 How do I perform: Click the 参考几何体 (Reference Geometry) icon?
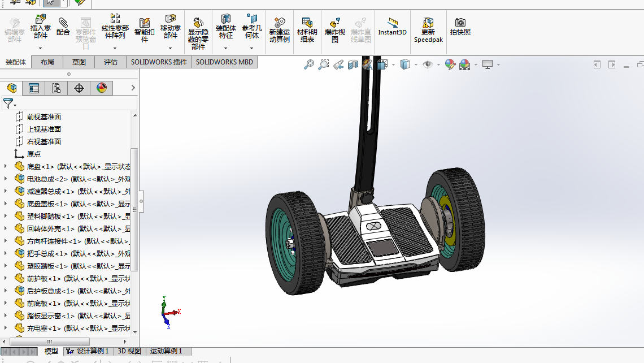[x=251, y=27]
